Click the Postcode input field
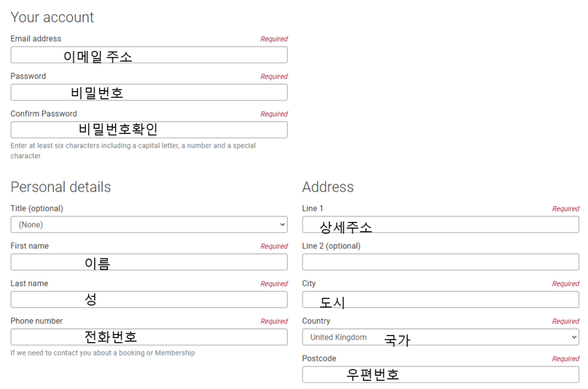 [440, 375]
